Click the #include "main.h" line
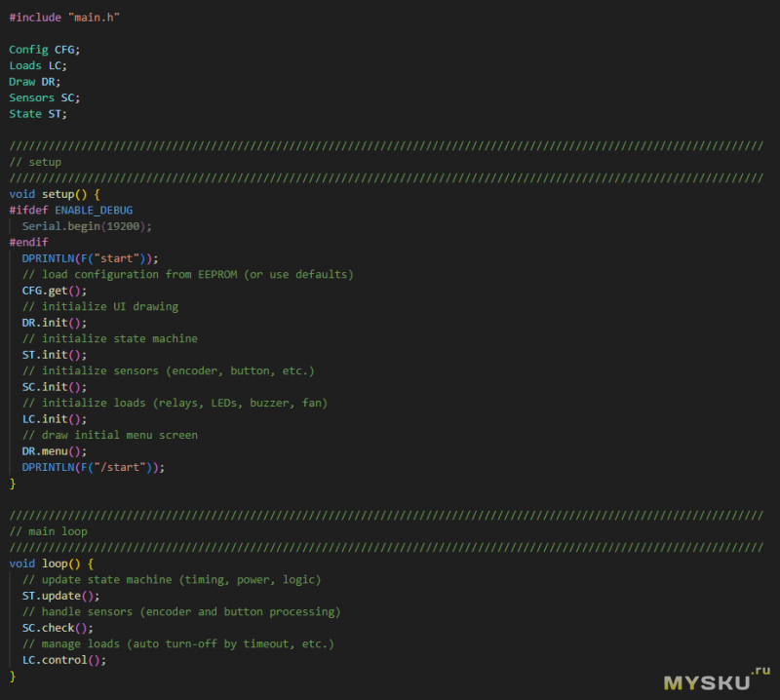The height and width of the screenshot is (700, 780). coord(65,18)
